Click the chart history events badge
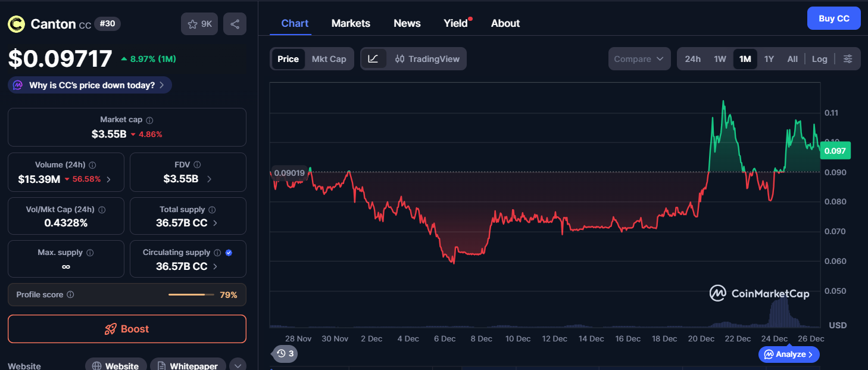The image size is (868, 370). tap(285, 353)
